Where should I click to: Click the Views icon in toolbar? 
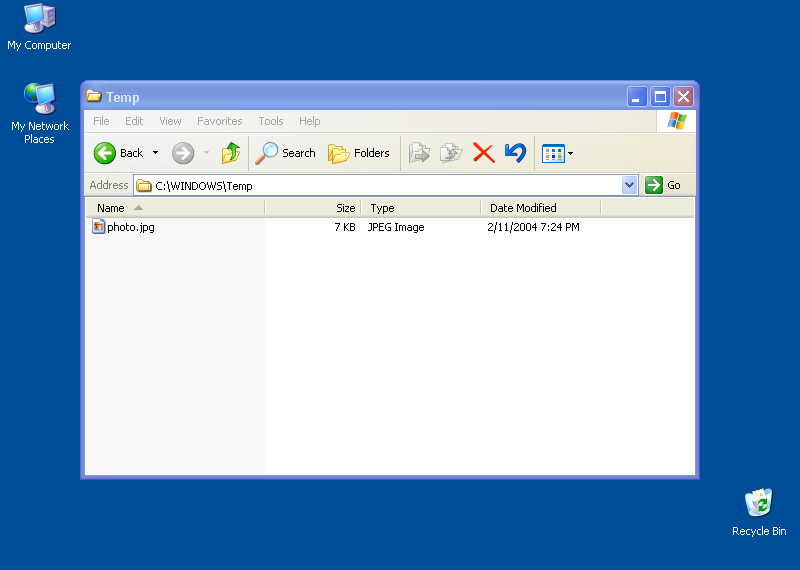pos(553,153)
